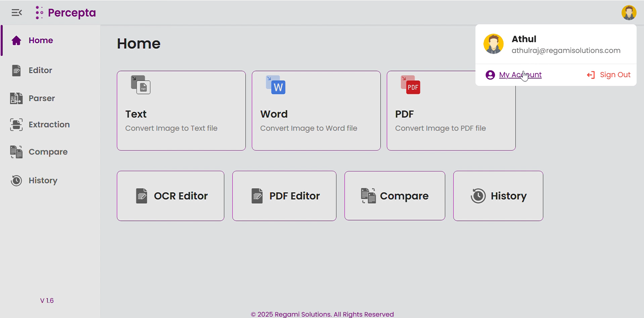Select the Home icon in the sidebar
Image resolution: width=644 pixels, height=318 pixels.
click(x=16, y=40)
